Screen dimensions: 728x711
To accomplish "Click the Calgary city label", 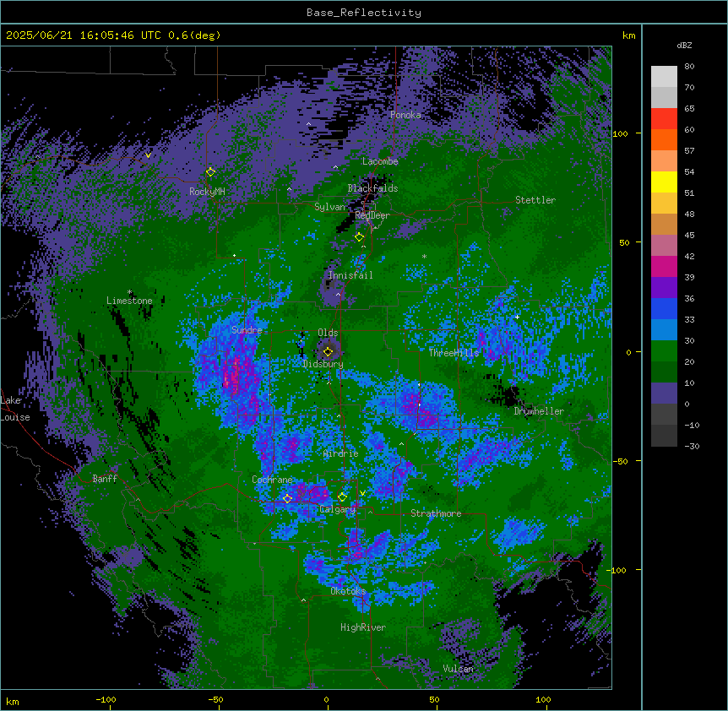I will (338, 509).
